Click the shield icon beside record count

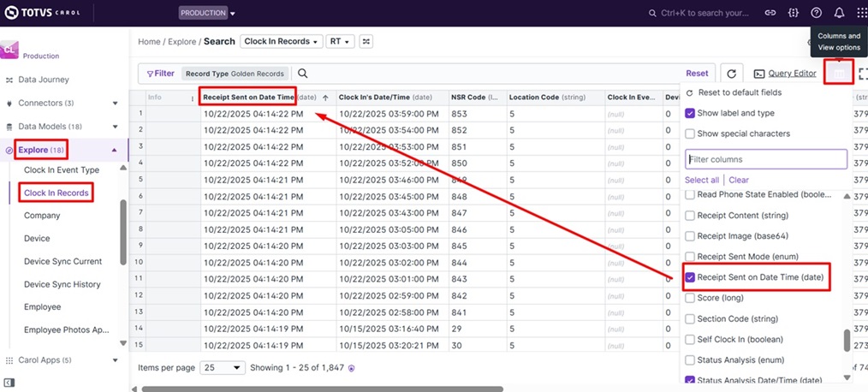351,368
